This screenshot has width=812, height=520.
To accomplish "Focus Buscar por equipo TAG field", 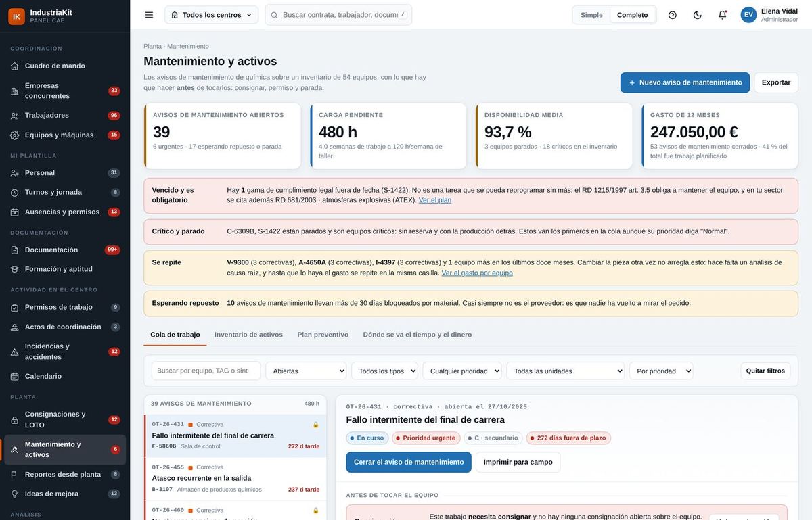I will 206,371.
